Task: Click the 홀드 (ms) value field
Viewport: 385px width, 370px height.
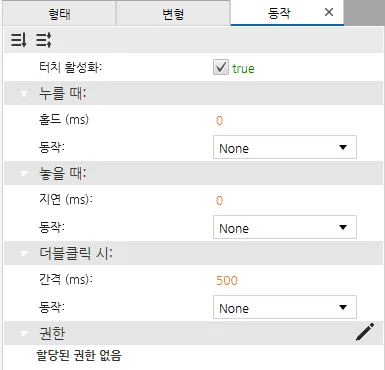Action: coord(219,121)
